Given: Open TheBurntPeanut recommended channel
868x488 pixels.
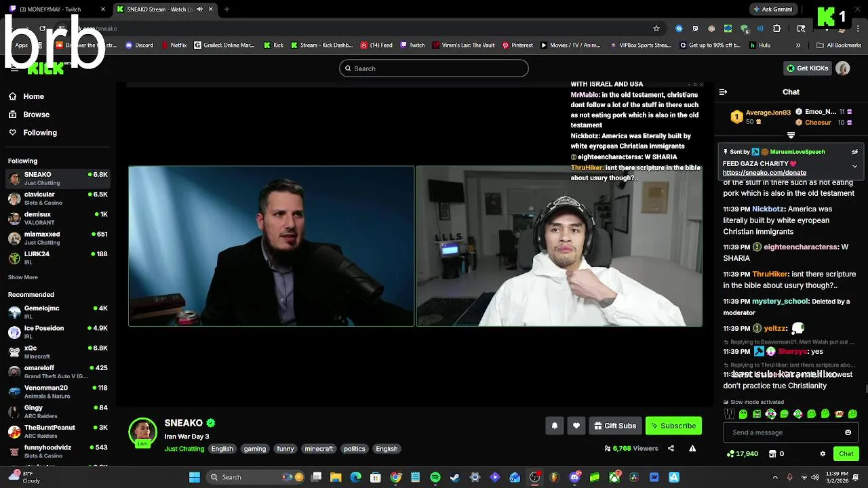Looking at the screenshot, I should 58,431.
